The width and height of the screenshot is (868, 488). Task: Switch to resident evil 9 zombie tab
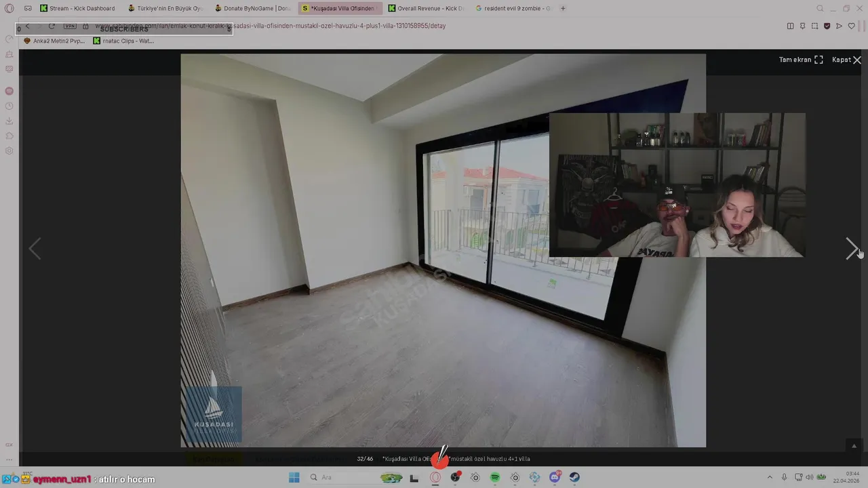point(513,8)
